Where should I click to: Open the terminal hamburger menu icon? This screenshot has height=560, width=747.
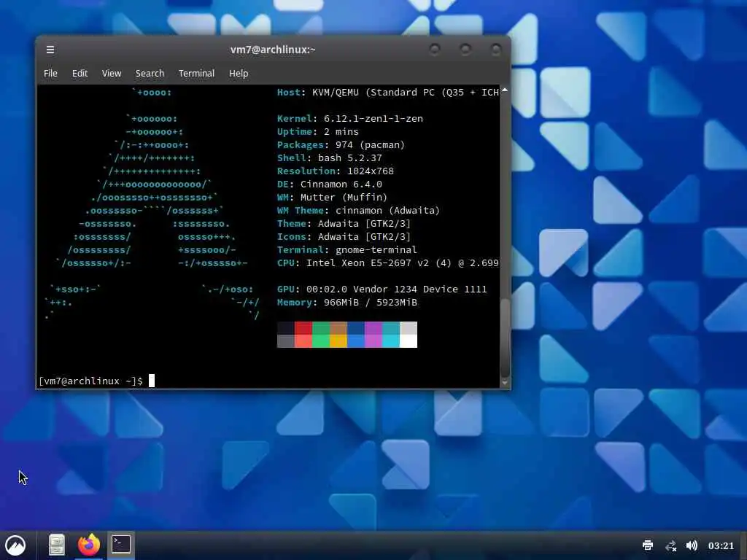(x=50, y=50)
